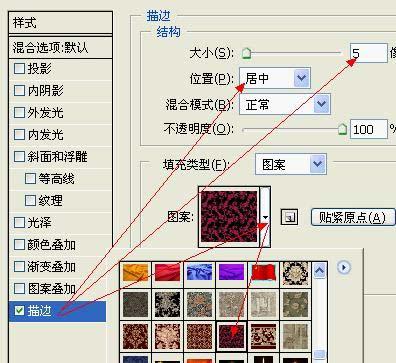396x363 pixels.
Task: Click the 不透明度 opacity value field
Action: pos(369,129)
